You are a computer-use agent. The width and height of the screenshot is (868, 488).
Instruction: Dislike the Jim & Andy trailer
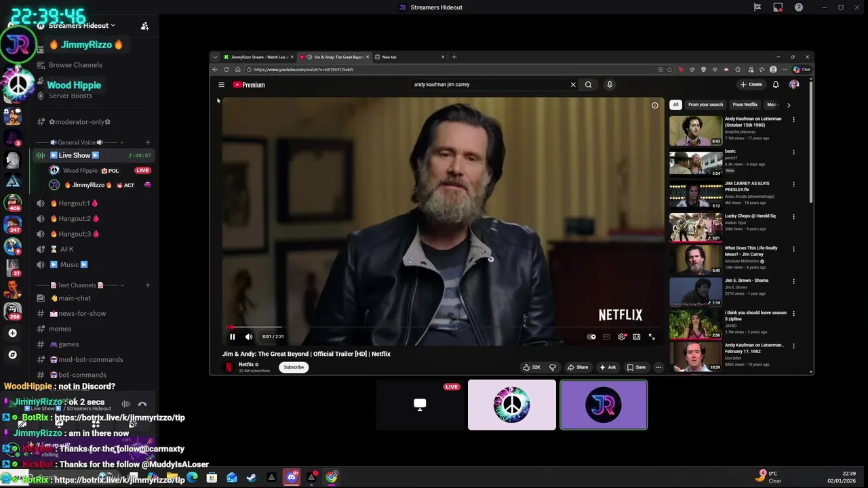(553, 367)
